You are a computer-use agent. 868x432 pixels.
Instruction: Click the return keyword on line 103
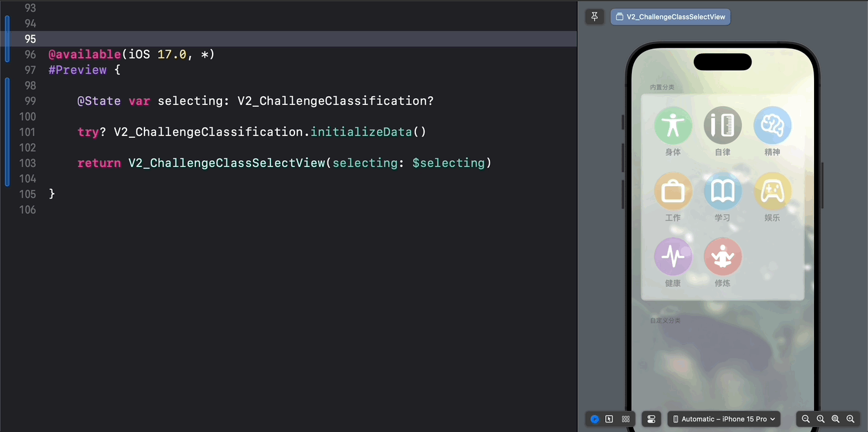pos(99,163)
